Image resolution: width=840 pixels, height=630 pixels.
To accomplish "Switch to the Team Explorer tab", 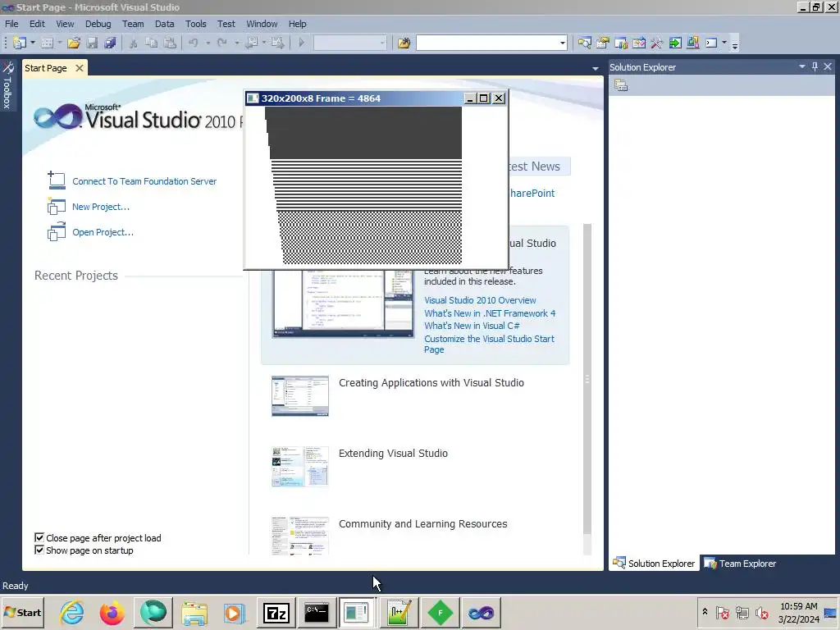I will coord(740,563).
